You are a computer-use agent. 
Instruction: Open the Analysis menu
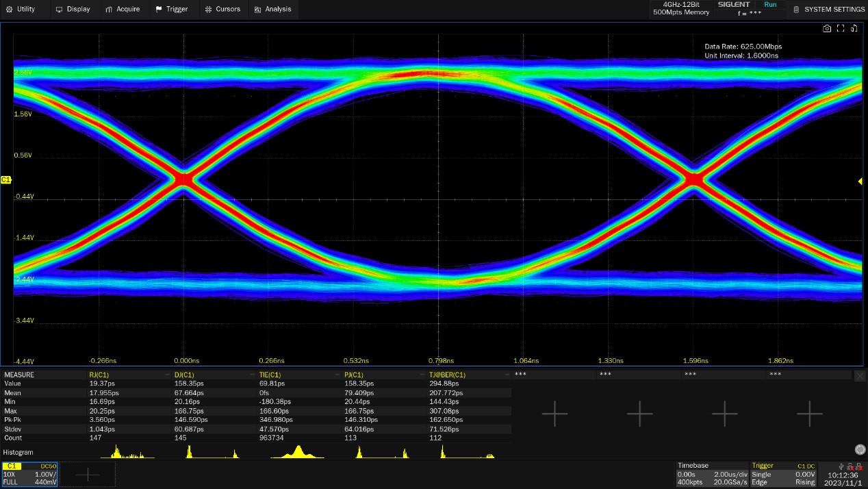click(272, 9)
